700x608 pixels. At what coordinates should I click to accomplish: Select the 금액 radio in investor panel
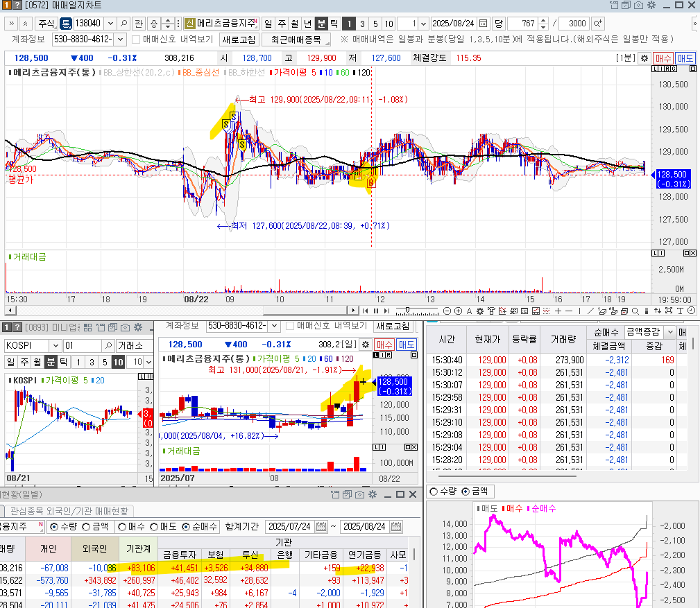tap(86, 527)
